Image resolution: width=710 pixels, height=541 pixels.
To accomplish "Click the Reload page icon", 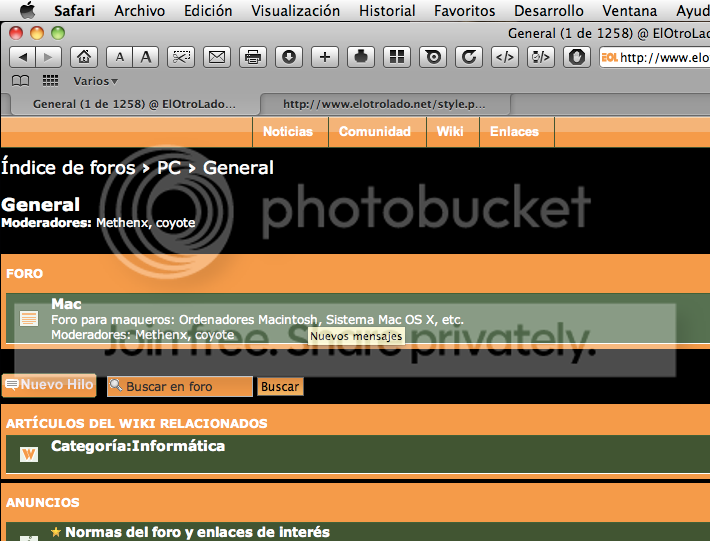I will point(468,57).
